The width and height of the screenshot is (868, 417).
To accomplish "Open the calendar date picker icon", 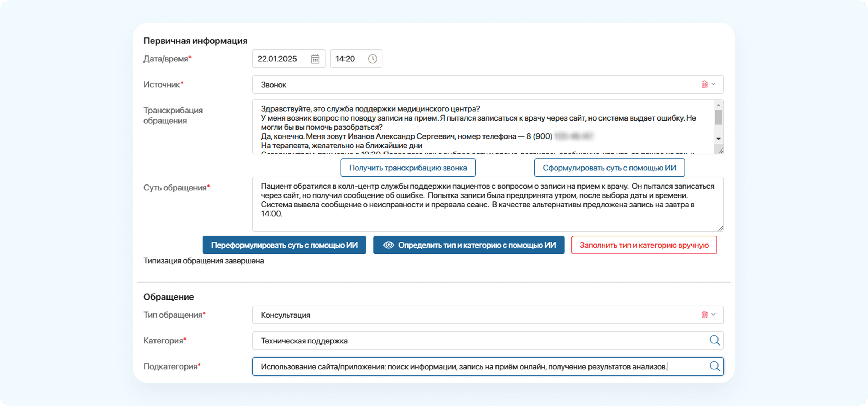I will tap(315, 59).
